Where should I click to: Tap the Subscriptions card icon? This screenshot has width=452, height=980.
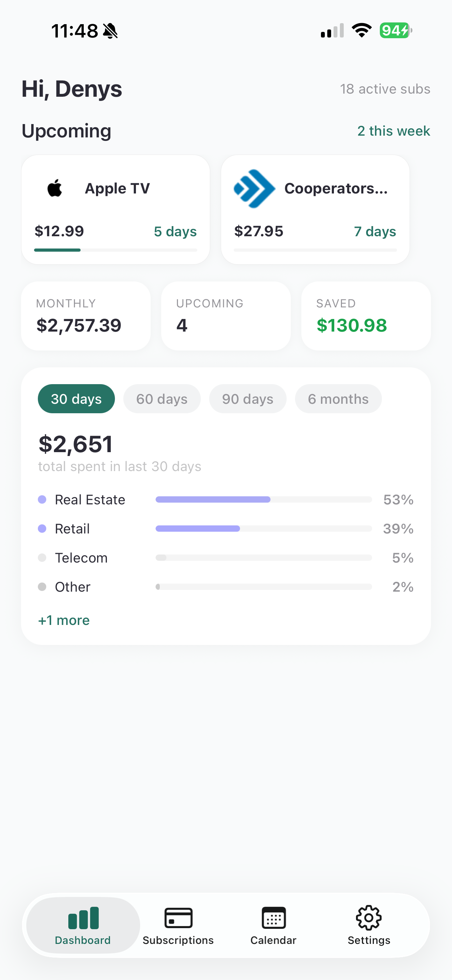pyautogui.click(x=178, y=918)
